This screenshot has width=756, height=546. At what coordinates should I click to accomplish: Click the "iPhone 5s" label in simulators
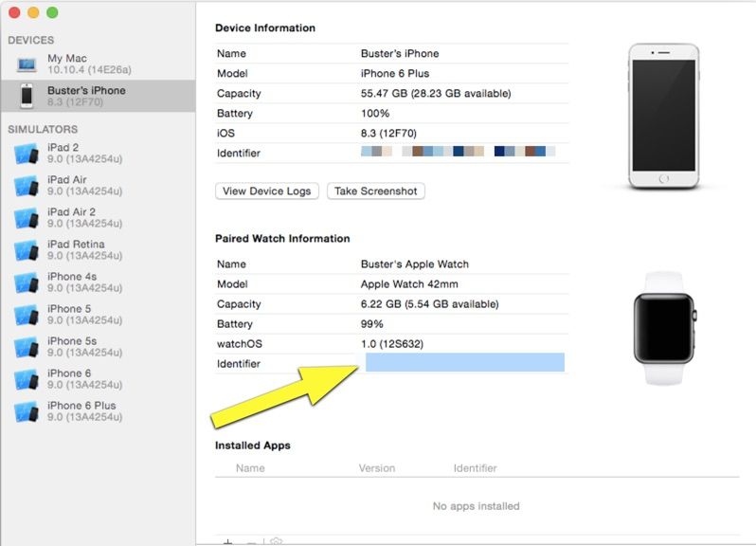[x=72, y=341]
